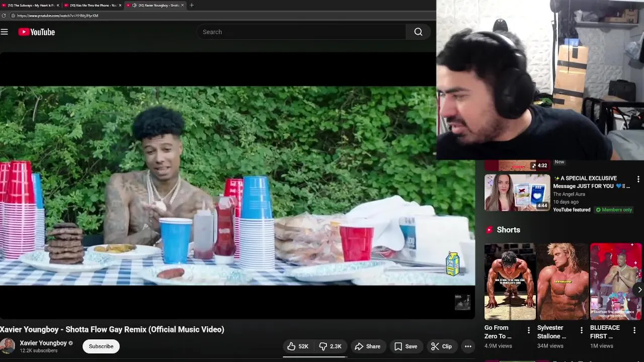
Task: Clip the video with scissors button
Action: coord(442,346)
